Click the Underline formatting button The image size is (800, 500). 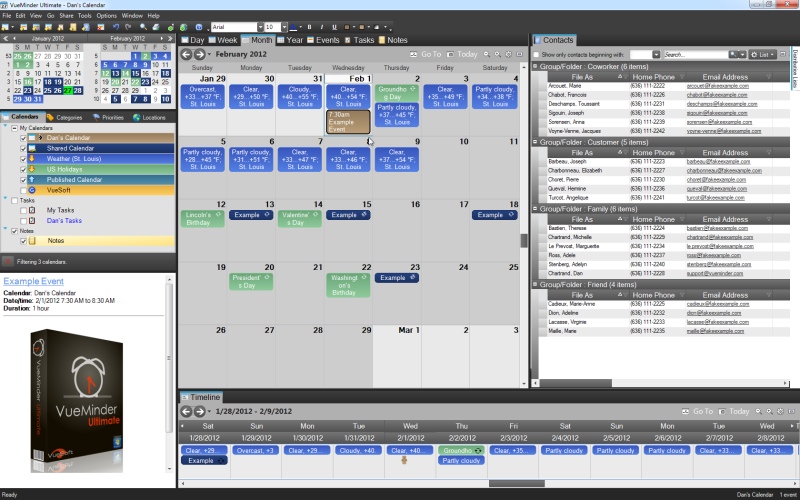334,27
